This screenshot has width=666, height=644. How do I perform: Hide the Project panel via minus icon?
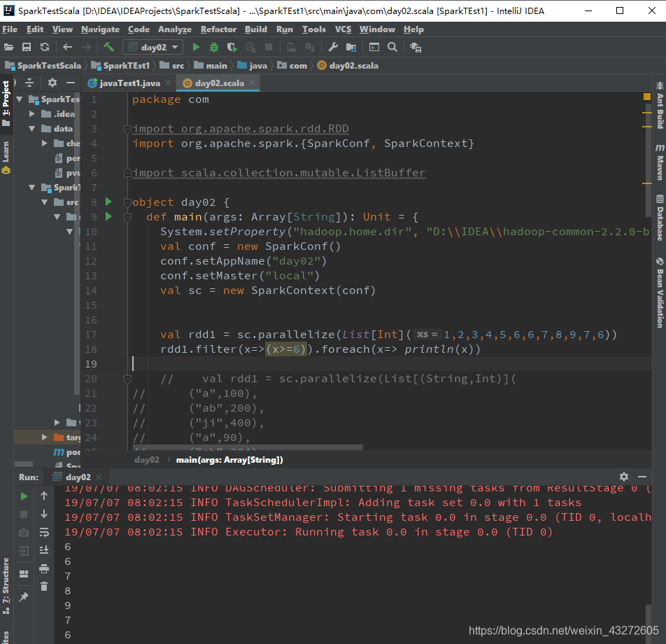[71, 83]
